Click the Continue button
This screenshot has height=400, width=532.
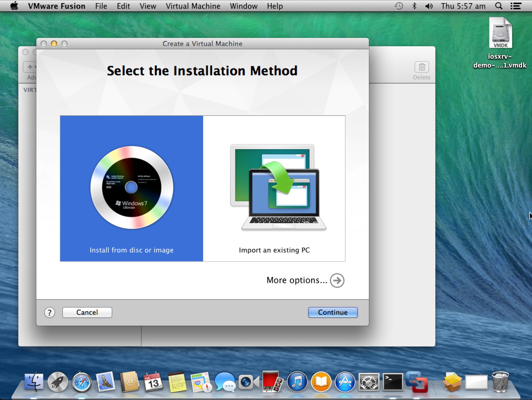(333, 312)
